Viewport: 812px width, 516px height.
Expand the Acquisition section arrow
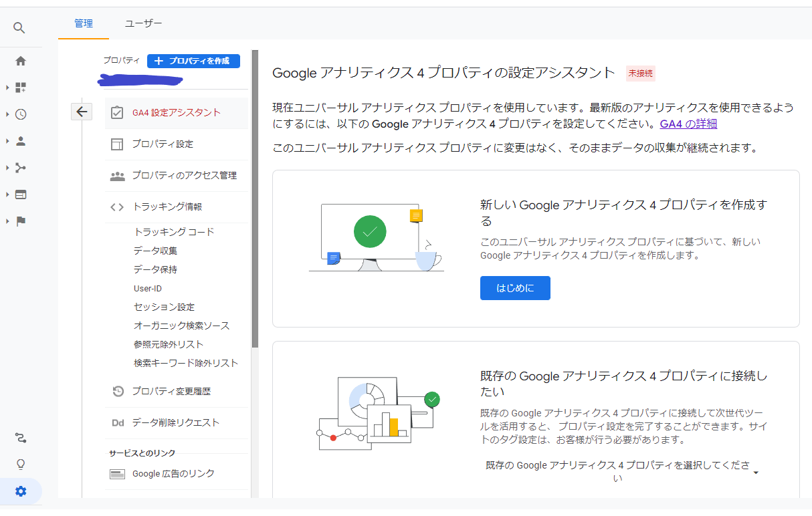point(7,168)
